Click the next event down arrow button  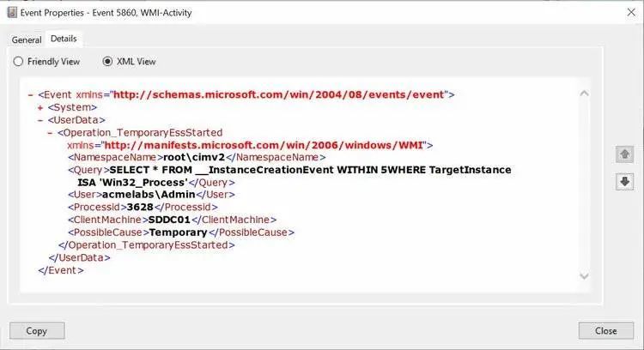(625, 182)
